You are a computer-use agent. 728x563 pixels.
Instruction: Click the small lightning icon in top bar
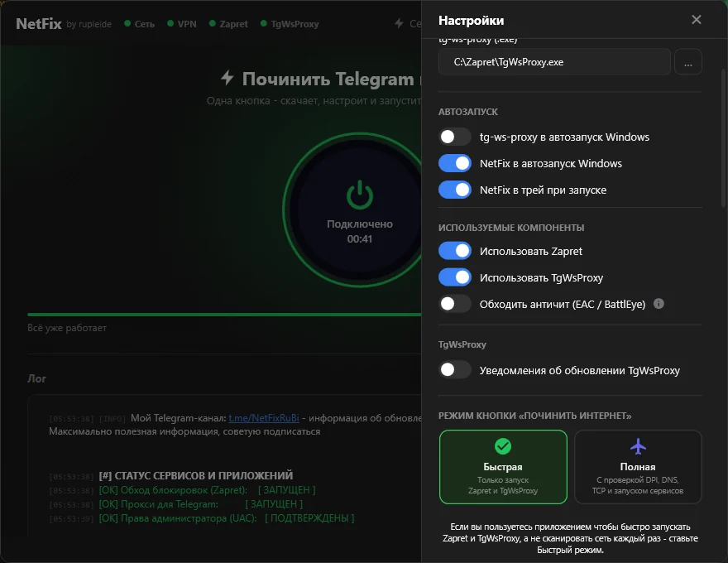[399, 23]
